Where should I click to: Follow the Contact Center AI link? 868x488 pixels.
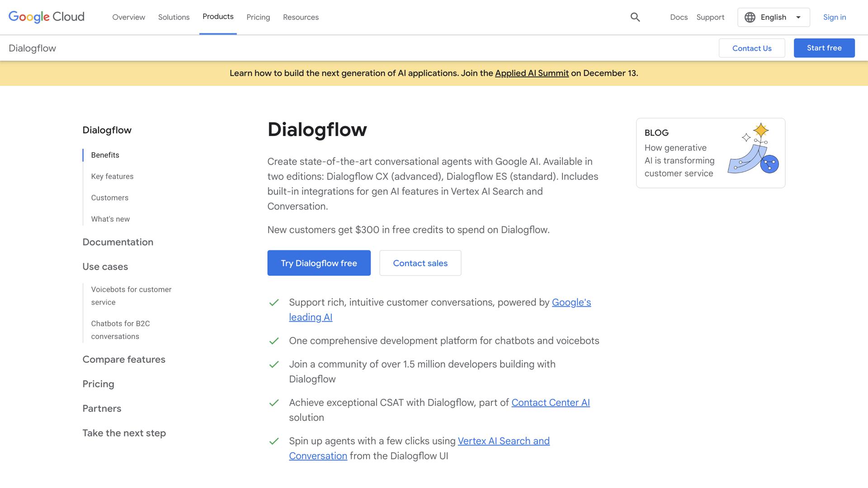[x=550, y=403]
